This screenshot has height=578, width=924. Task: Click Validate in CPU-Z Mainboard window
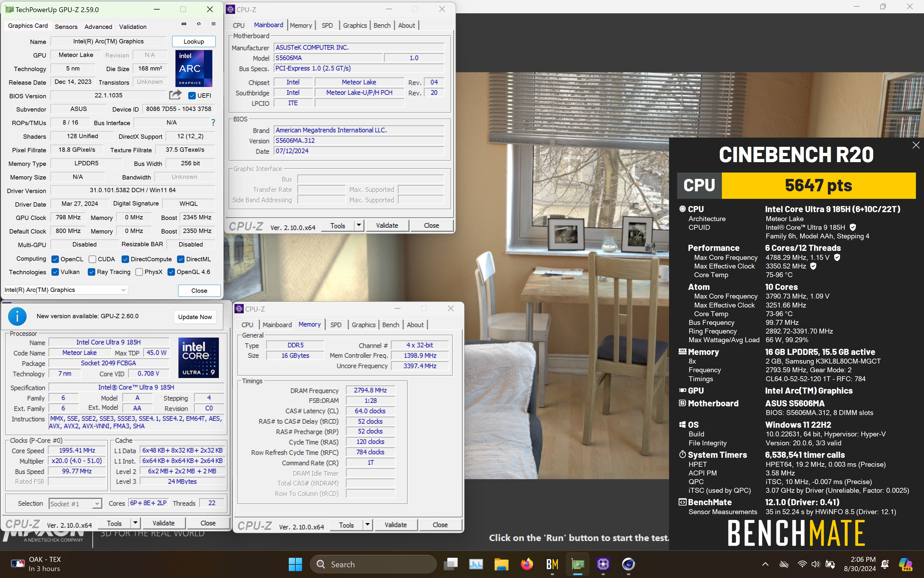(x=387, y=225)
